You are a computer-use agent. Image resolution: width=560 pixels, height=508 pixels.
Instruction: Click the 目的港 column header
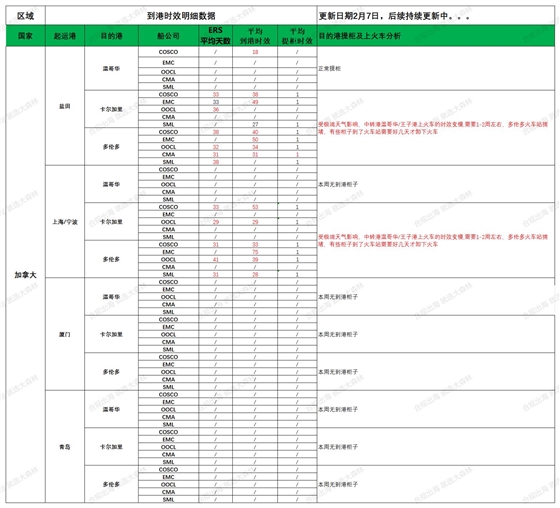pyautogui.click(x=111, y=36)
